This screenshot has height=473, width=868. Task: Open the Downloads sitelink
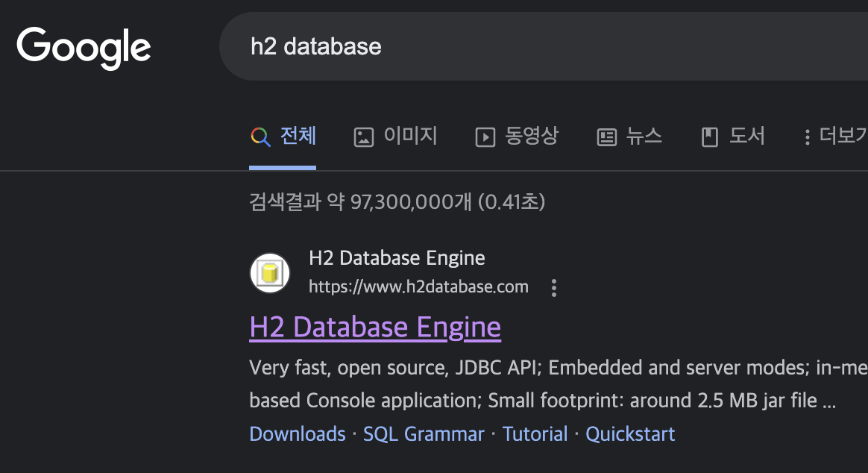(x=298, y=433)
